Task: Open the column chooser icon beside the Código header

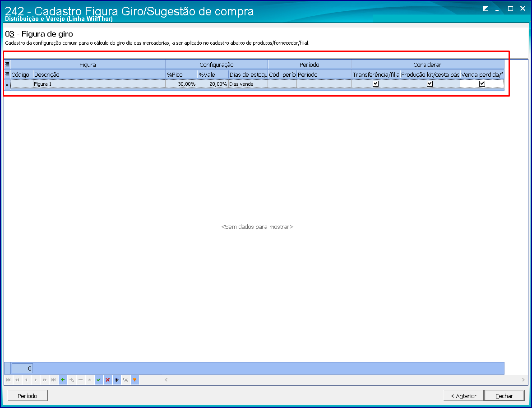Action: 7,74
